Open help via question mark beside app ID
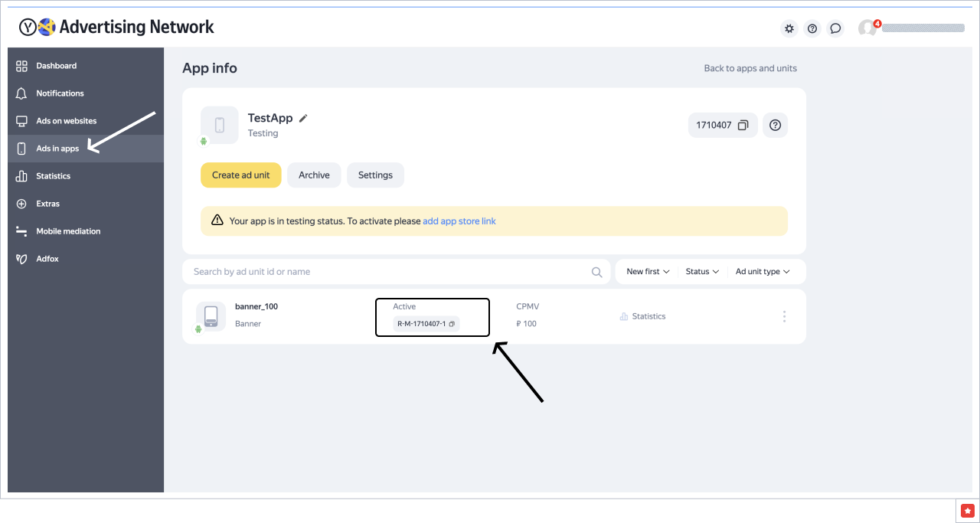 click(x=775, y=126)
